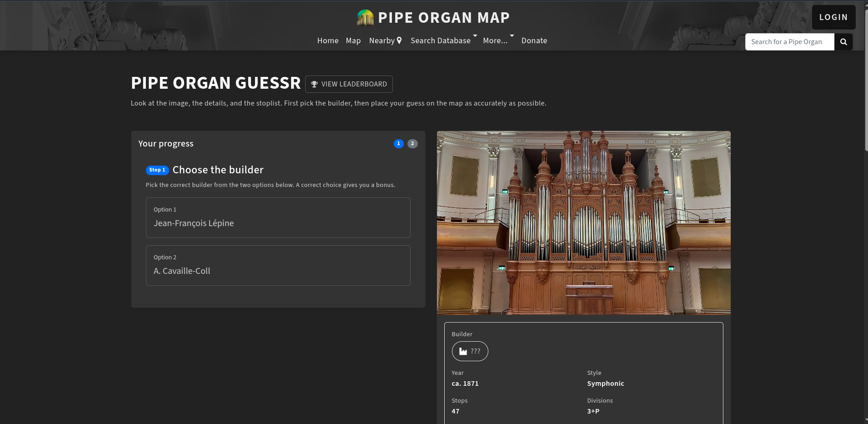Expand the More... dropdown arrow

point(512,35)
